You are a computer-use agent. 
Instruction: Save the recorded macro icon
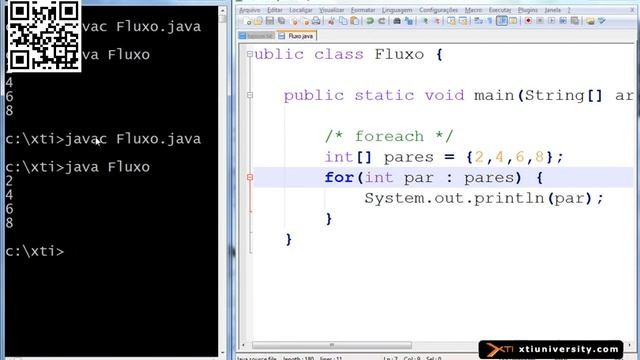point(575,21)
